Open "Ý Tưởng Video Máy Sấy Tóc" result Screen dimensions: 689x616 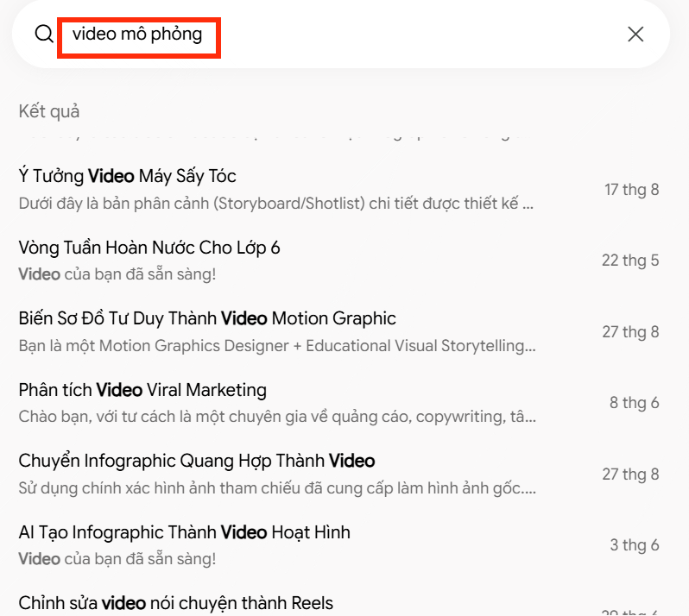tap(128, 176)
